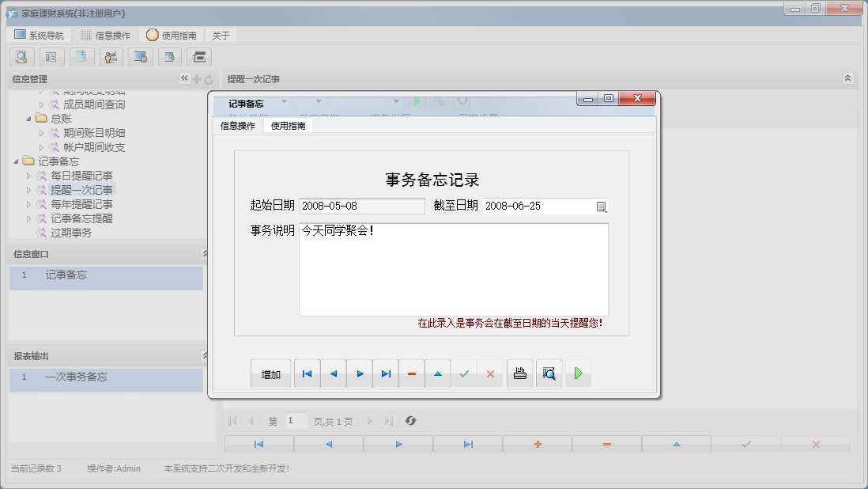Open the member management toolbar icon
Image resolution: width=868 pixels, height=489 pixels.
point(111,57)
